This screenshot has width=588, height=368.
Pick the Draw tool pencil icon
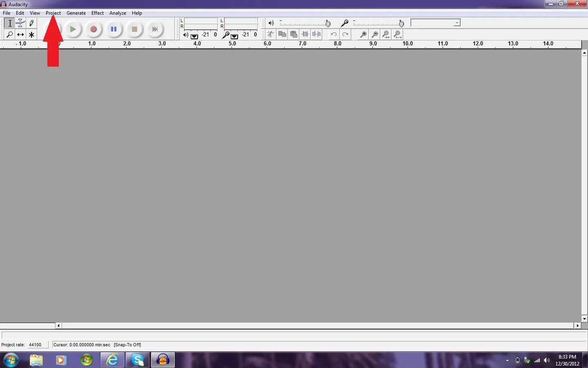click(31, 23)
